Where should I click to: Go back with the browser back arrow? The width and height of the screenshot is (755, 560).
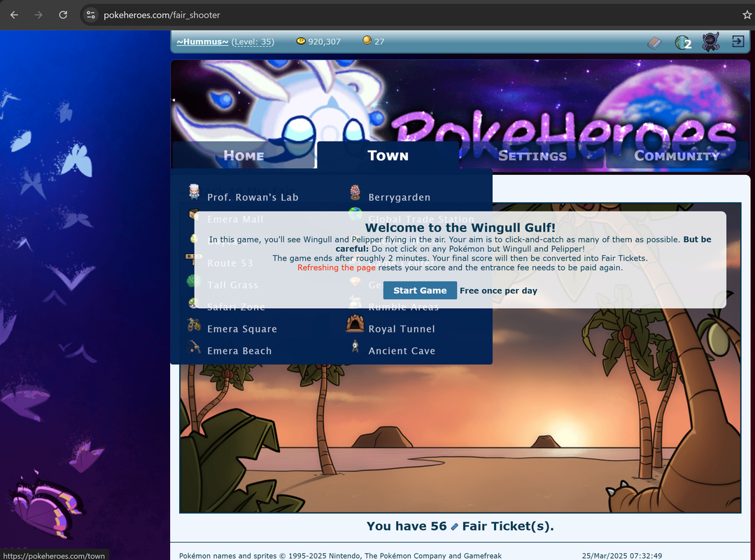point(14,15)
